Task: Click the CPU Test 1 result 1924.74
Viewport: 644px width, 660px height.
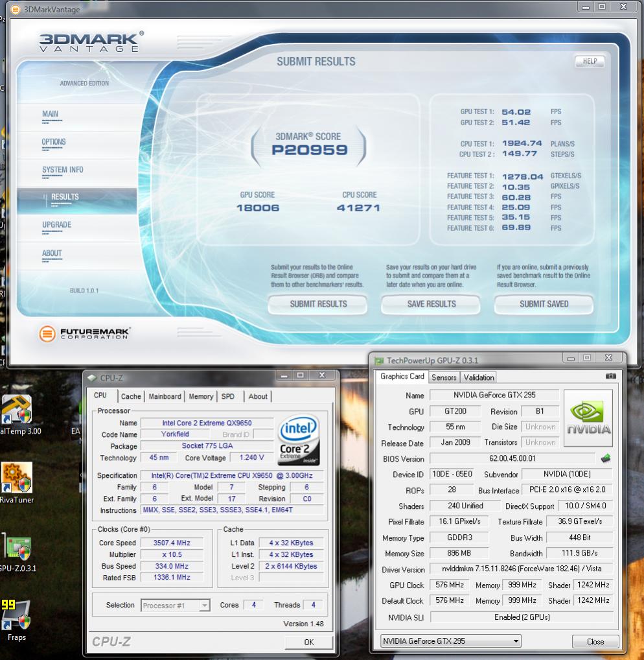Action: pos(522,143)
